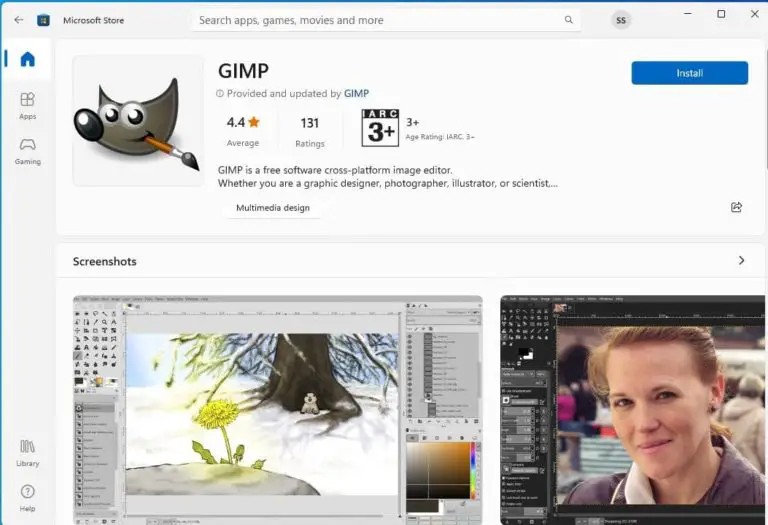Click the GIMP mascot logo image
Image resolution: width=768 pixels, height=525 pixels.
click(x=138, y=121)
